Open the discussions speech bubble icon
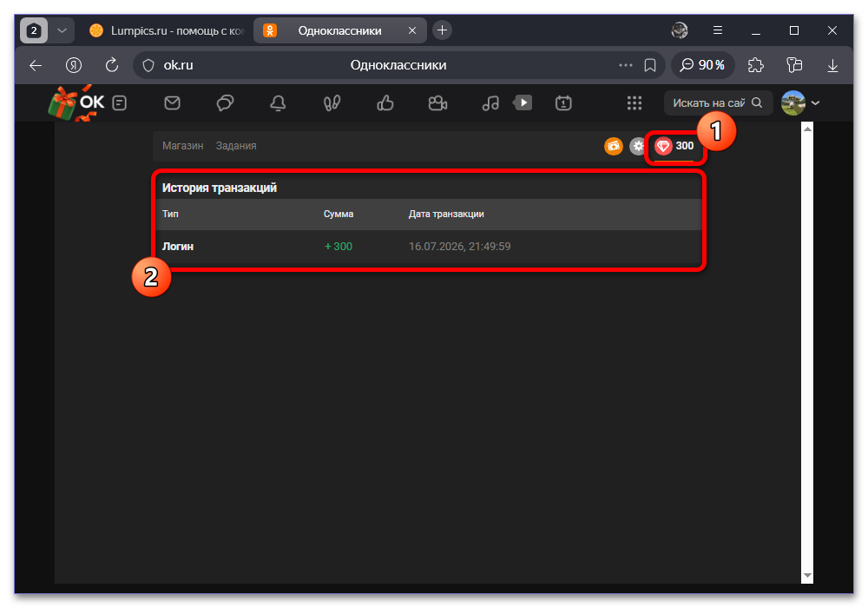 click(225, 103)
